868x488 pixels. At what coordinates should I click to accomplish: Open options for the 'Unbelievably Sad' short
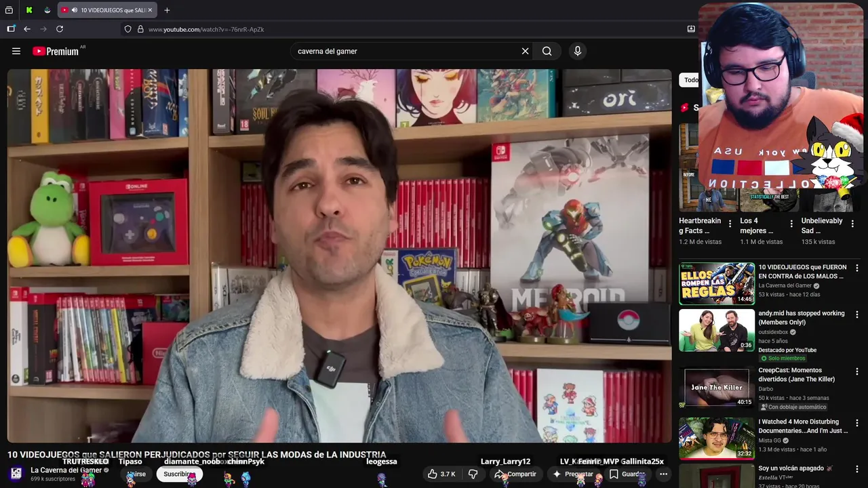pos(852,224)
